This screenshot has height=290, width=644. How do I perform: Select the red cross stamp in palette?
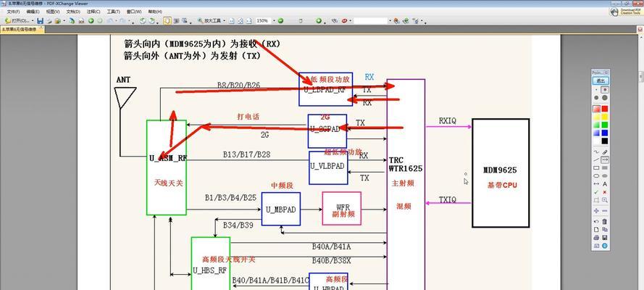(x=605, y=192)
